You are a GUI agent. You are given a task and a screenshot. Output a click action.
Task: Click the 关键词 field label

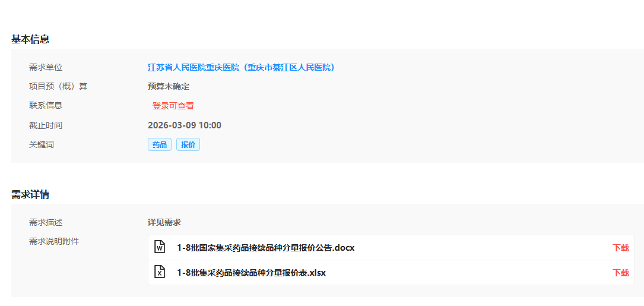pos(42,144)
